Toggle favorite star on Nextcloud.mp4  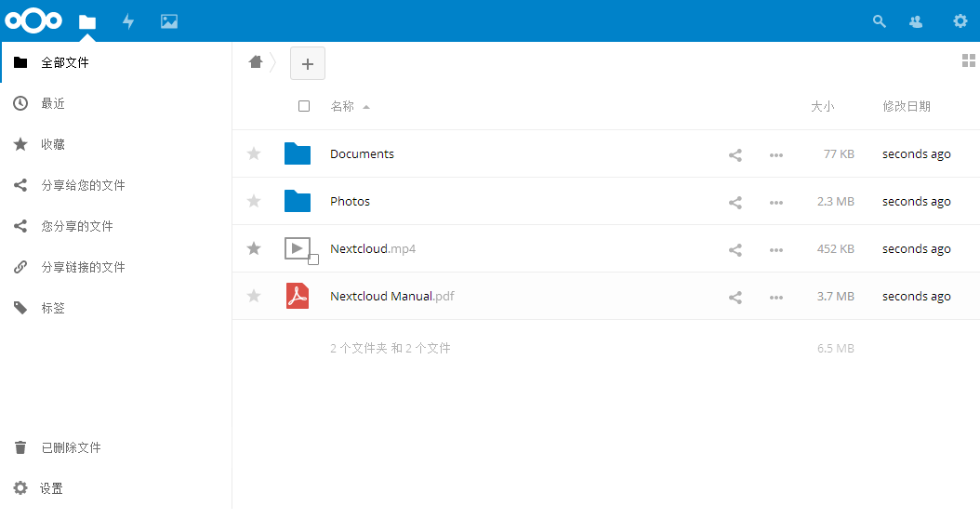coord(254,248)
